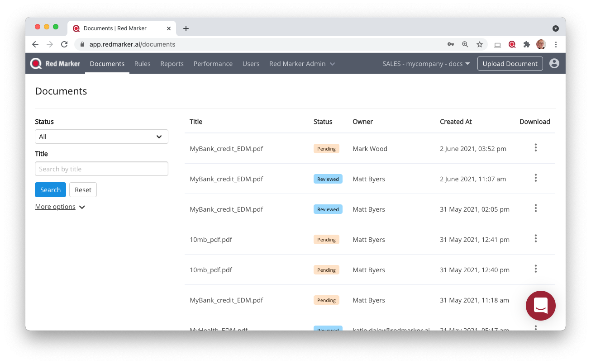
Task: Focus the Search by title field
Action: (101, 169)
